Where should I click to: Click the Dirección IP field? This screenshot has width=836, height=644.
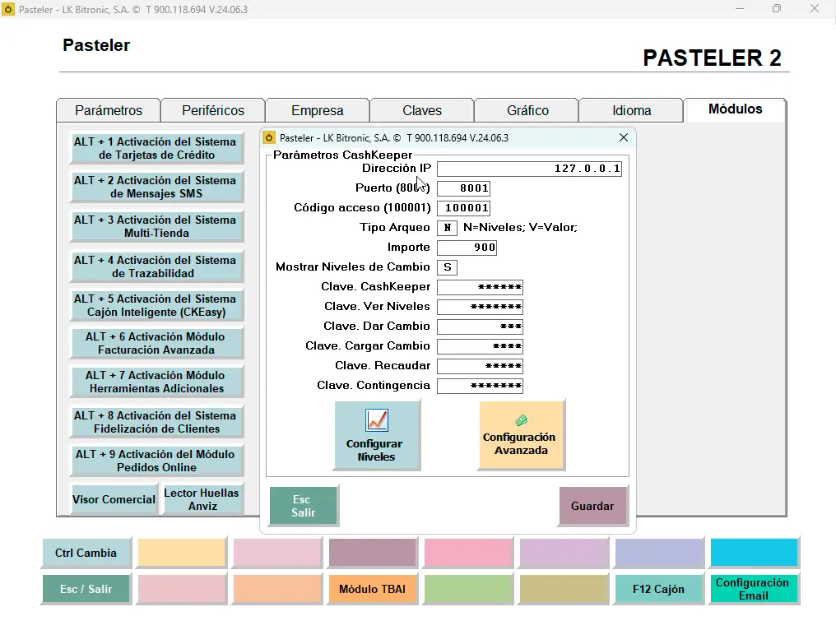(x=529, y=169)
